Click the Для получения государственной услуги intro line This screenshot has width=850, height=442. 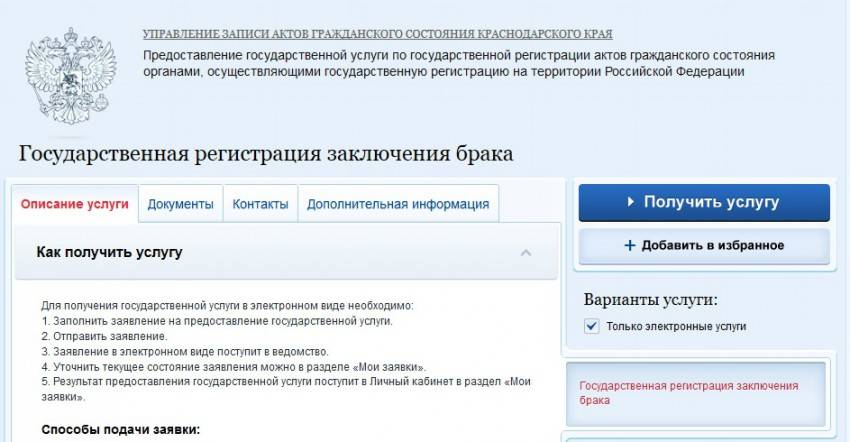227,305
